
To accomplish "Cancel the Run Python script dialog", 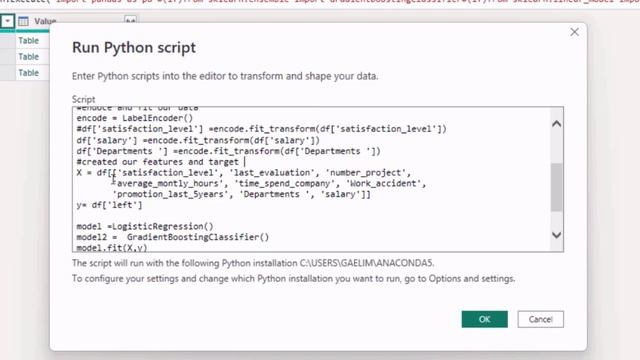I will (x=540, y=319).
